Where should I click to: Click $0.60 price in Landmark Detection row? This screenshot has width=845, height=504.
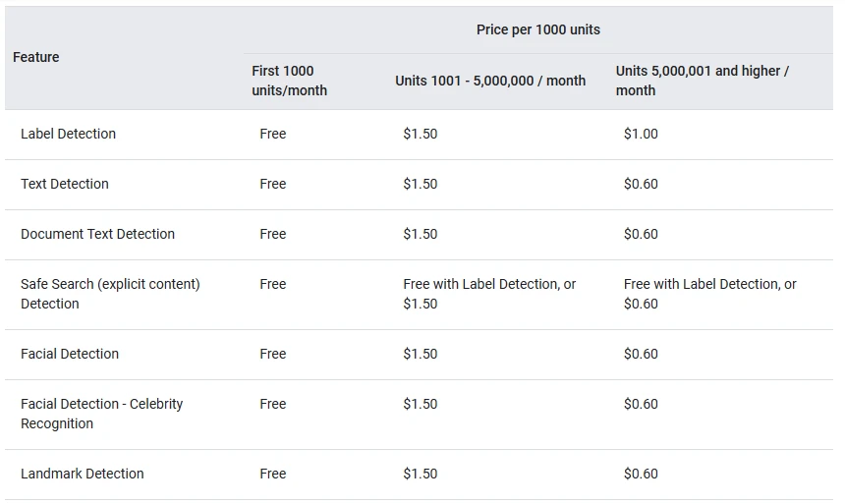[641, 474]
